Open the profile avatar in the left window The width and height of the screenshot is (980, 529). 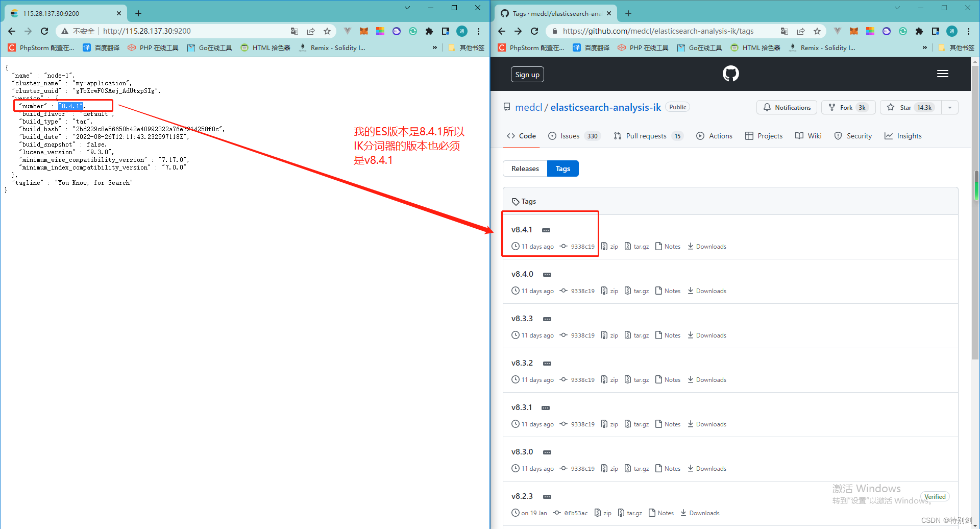click(x=462, y=31)
